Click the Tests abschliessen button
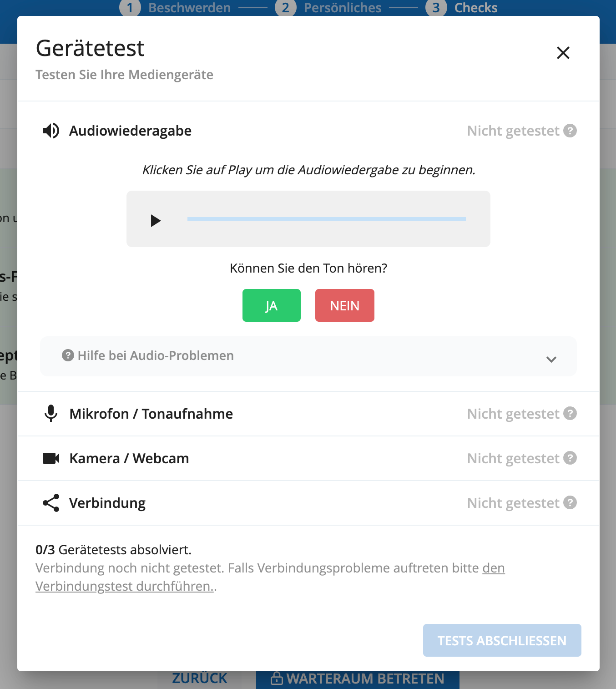The width and height of the screenshot is (616, 689). [x=502, y=640]
